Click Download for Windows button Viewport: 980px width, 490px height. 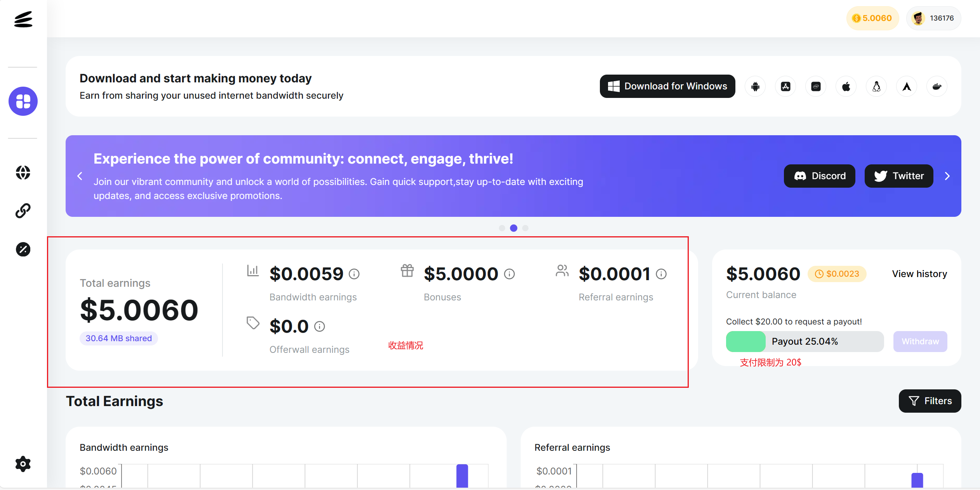pos(667,86)
